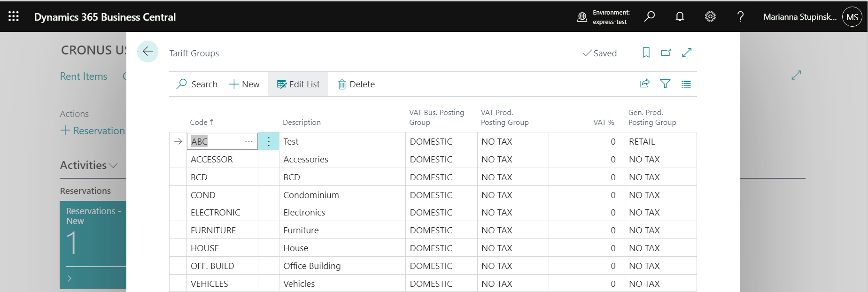Viewport: 868px width, 292px height.
Task: Expand the Activities section
Action: 88,165
